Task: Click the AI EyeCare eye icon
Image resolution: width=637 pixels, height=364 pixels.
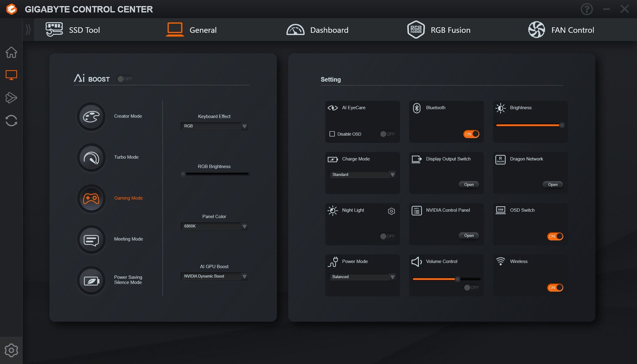Action: 332,108
